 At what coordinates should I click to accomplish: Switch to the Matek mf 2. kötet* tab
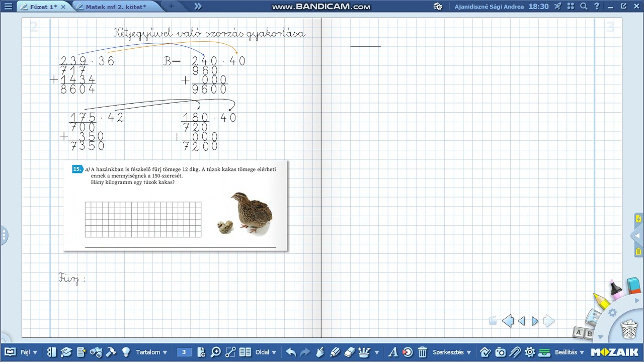coord(116,7)
